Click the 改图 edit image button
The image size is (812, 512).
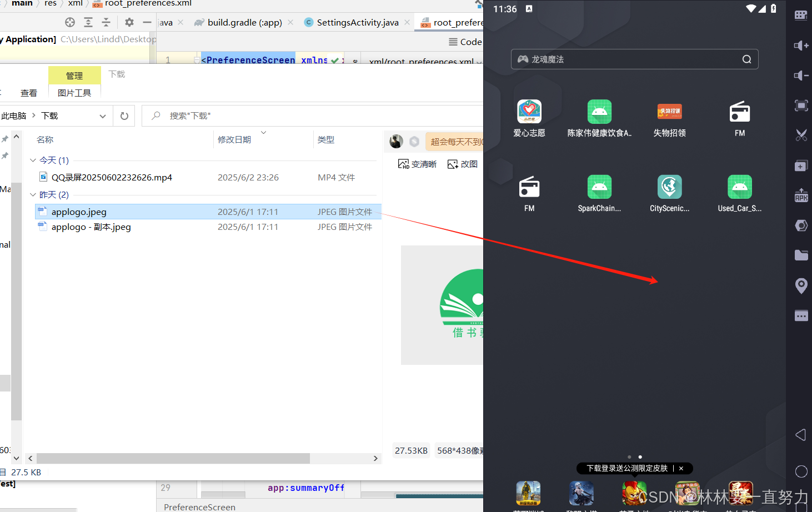(x=463, y=164)
